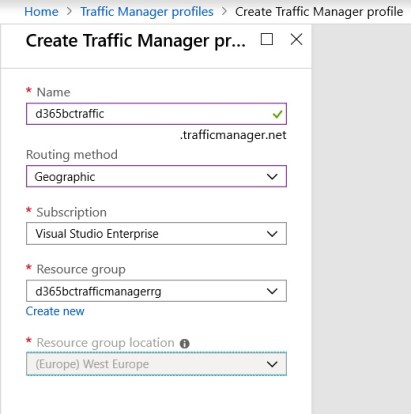The width and height of the screenshot is (411, 414).
Task: Expand the Subscription dropdown Visual Studio Enterprise
Action: (156, 234)
